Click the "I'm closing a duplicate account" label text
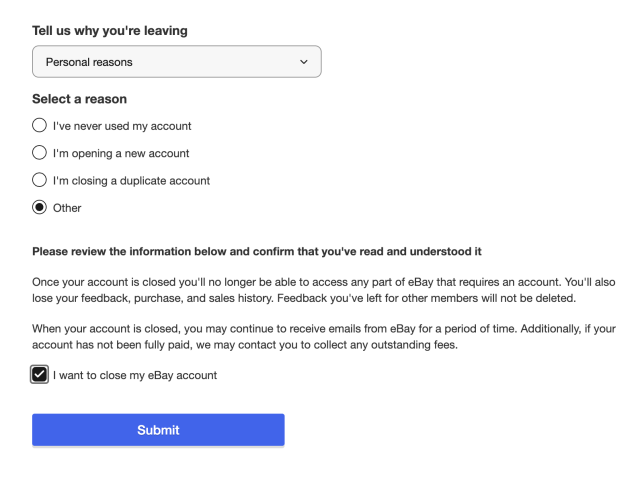640x480 pixels. tap(138, 181)
